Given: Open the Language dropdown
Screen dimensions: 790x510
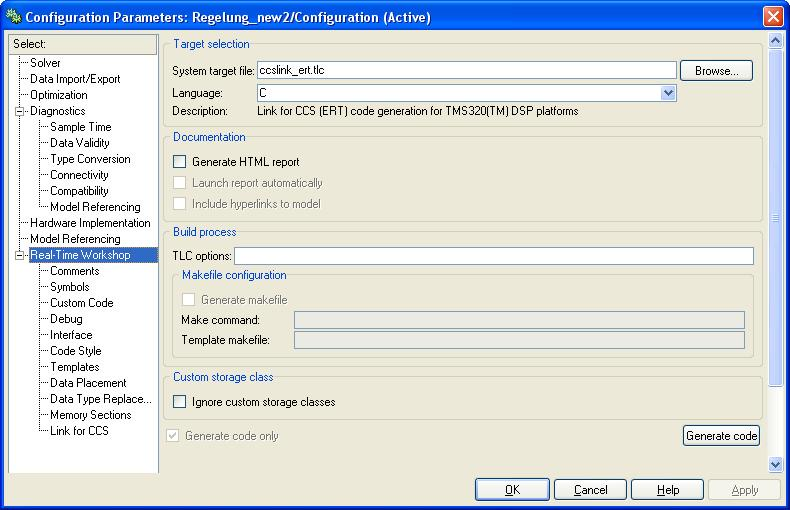Looking at the screenshot, I should point(668,93).
